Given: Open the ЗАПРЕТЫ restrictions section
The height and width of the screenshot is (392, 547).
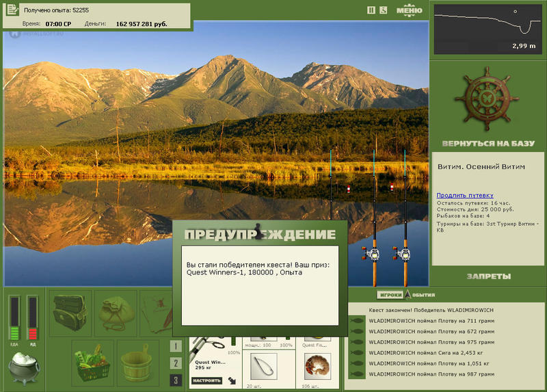Looking at the screenshot, I should (489, 276).
